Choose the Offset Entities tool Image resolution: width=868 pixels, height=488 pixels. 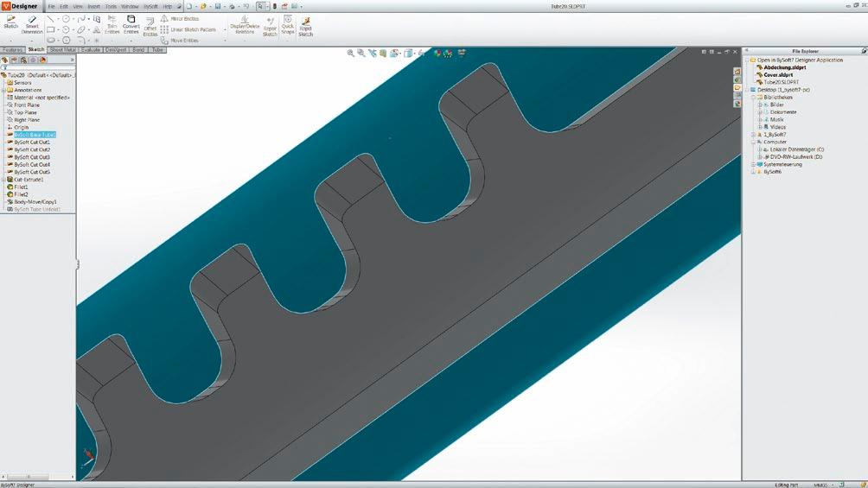click(x=150, y=27)
